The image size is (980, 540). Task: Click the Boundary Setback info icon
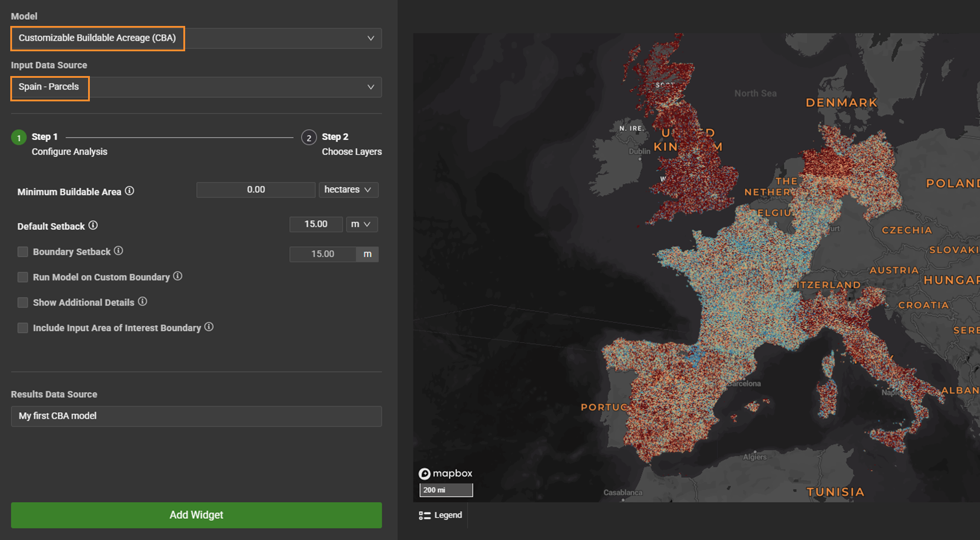[119, 251]
